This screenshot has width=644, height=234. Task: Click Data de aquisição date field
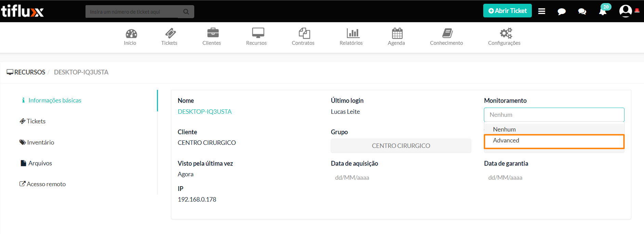click(x=401, y=178)
